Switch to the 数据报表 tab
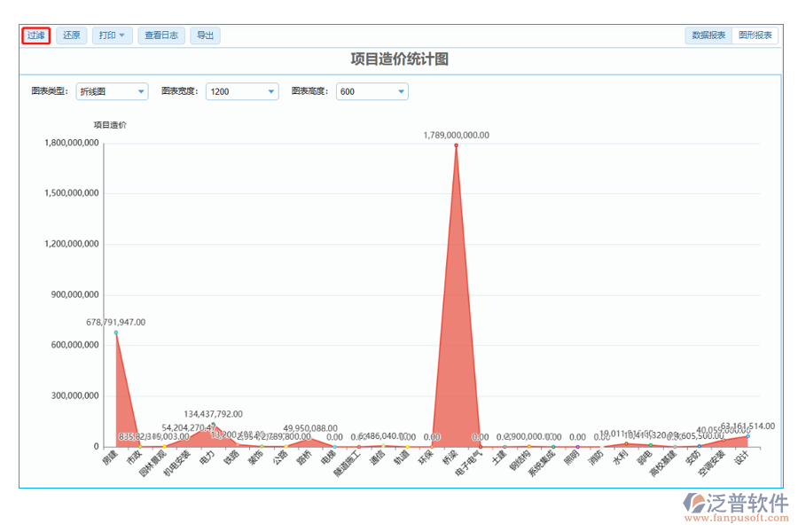The height and width of the screenshot is (532, 798). click(708, 35)
